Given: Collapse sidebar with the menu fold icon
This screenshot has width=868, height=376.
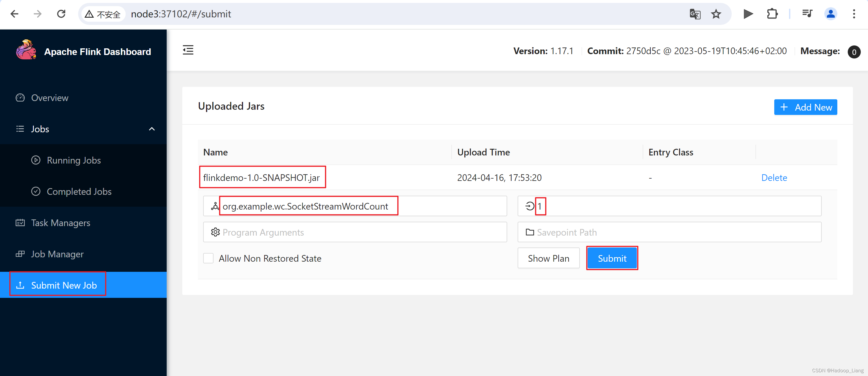Looking at the screenshot, I should click(x=188, y=50).
